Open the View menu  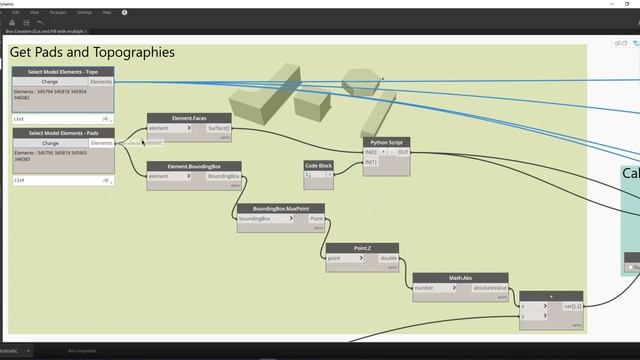(x=34, y=13)
